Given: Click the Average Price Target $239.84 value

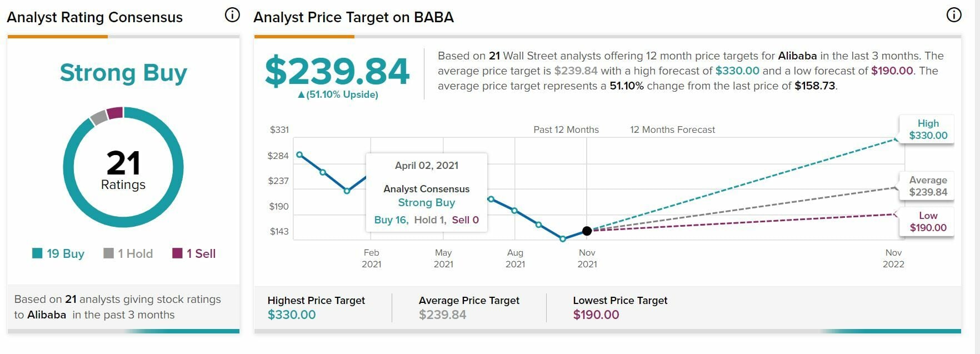Looking at the screenshot, I should click(443, 315).
